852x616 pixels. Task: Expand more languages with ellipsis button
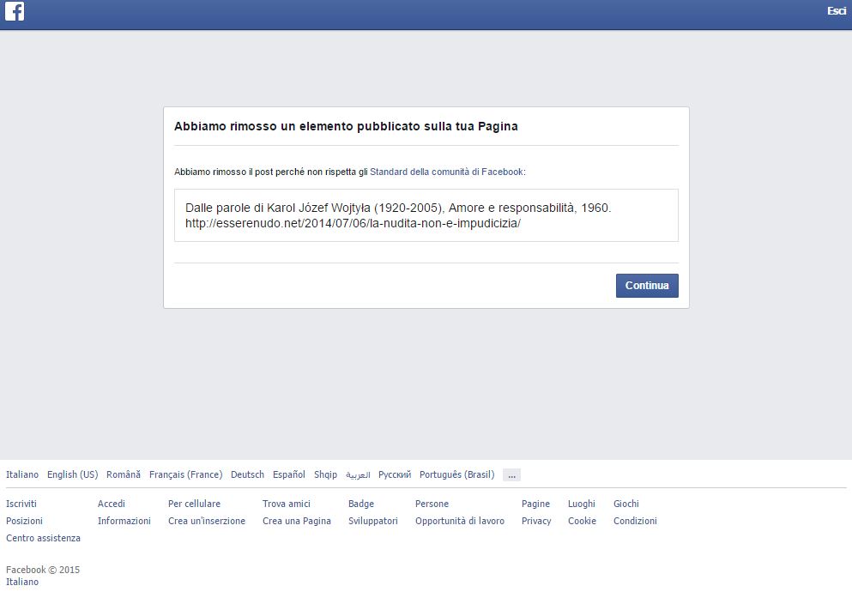(x=512, y=475)
